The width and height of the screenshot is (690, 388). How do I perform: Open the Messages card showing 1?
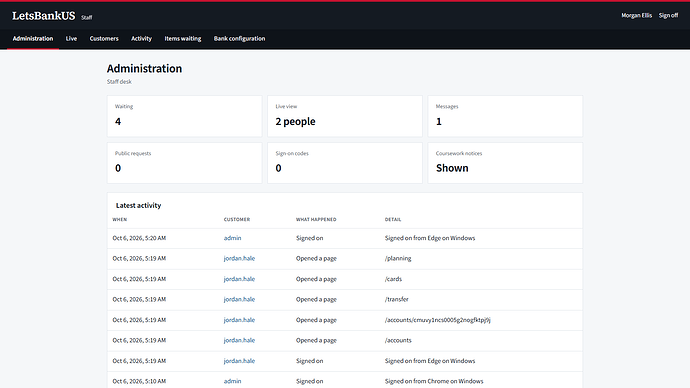505,116
